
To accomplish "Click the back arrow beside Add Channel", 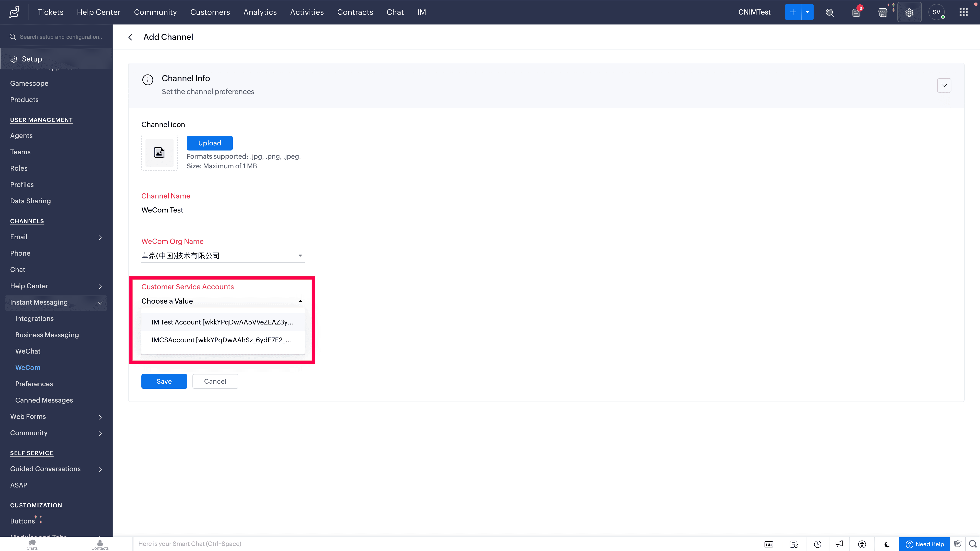I will coord(130,37).
